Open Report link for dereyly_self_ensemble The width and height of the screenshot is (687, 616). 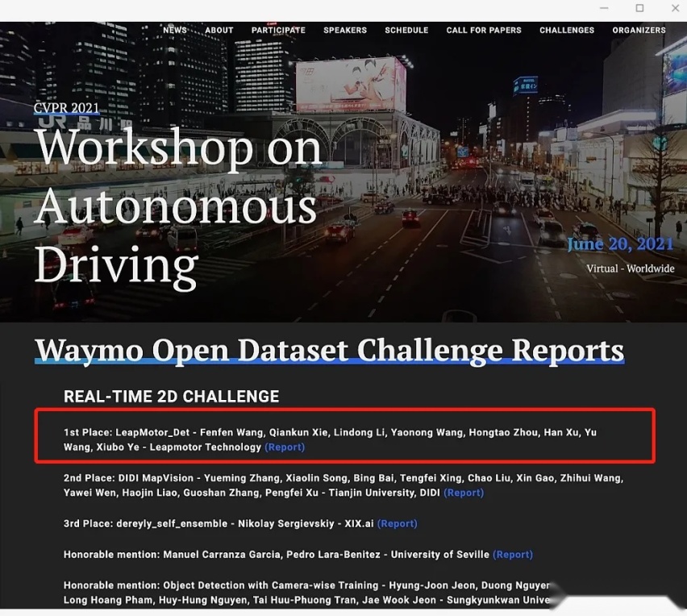398,523
